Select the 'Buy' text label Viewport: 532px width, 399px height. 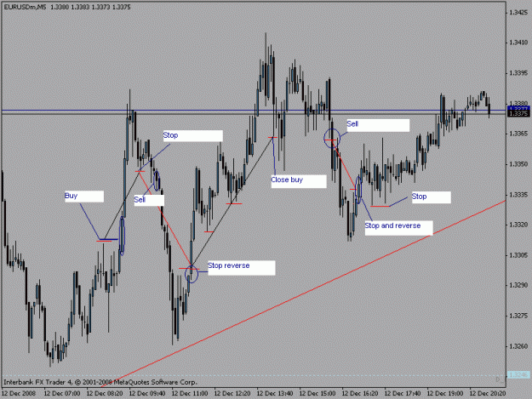(84, 197)
